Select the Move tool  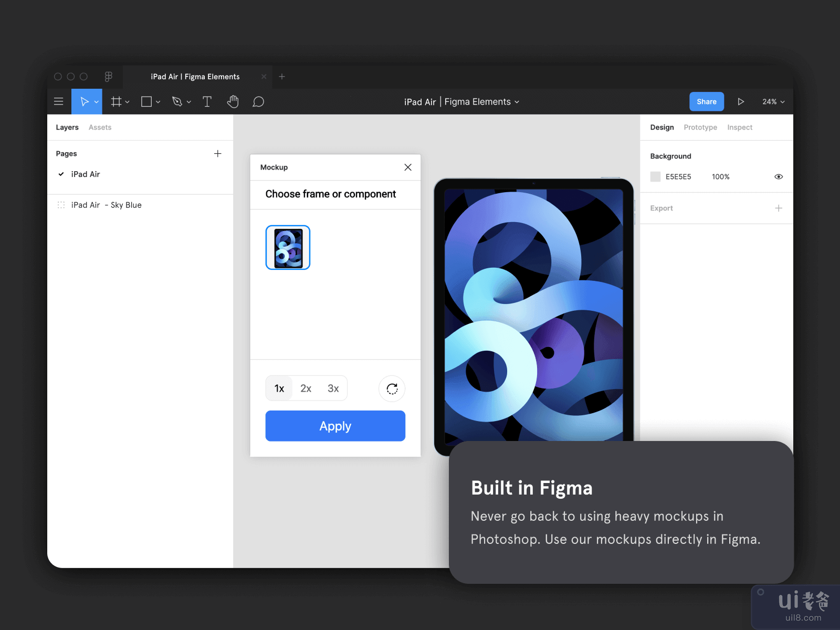click(x=84, y=102)
